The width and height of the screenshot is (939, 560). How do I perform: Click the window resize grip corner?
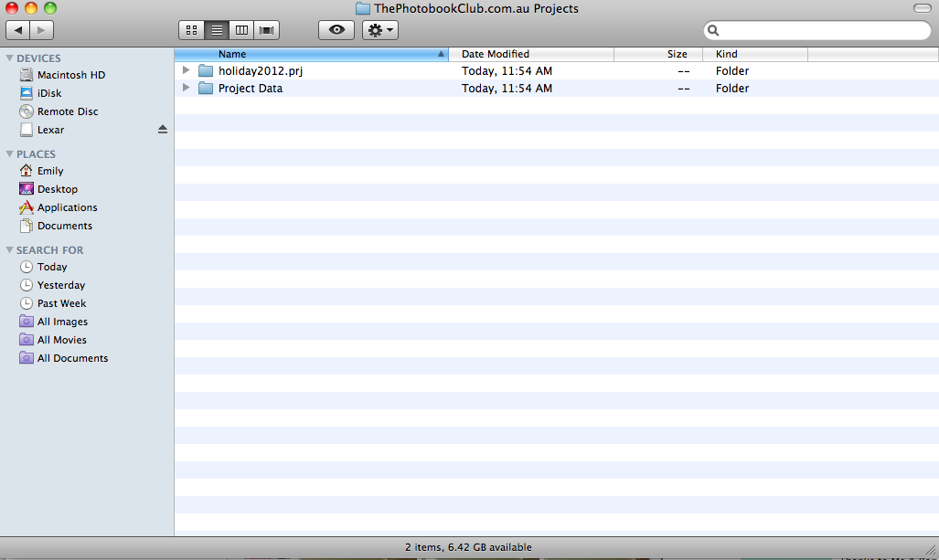(x=931, y=551)
